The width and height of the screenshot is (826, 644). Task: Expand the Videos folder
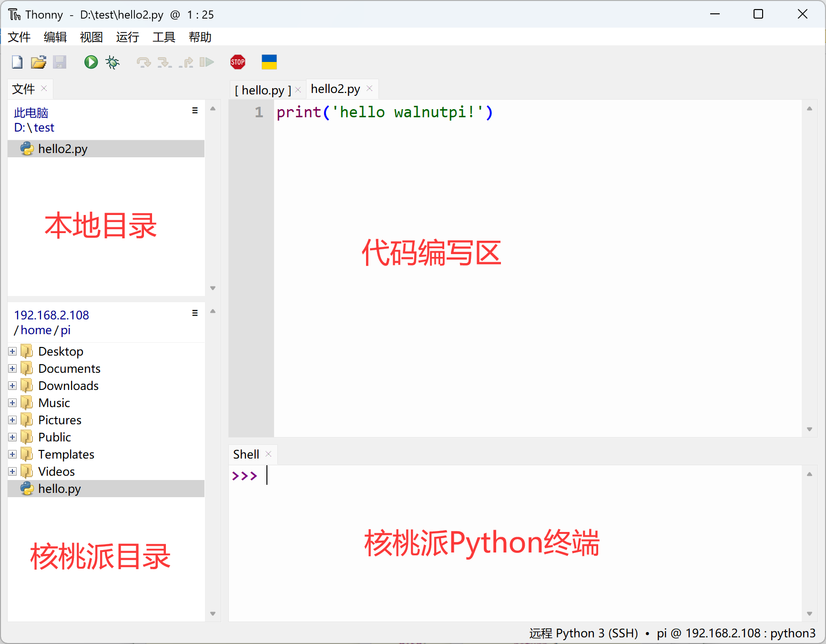[12, 471]
